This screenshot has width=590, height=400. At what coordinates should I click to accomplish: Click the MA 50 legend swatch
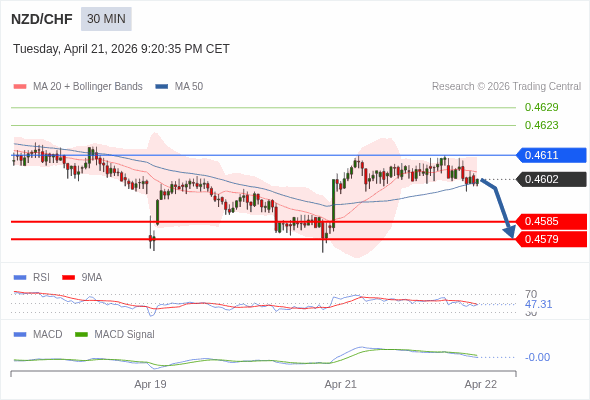click(x=162, y=87)
